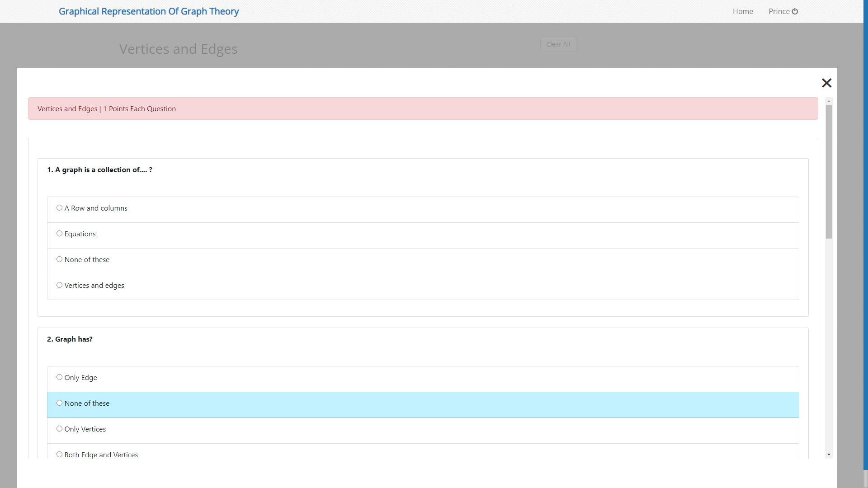The height and width of the screenshot is (488, 868).
Task: Select 'Vertices and edges' answer
Action: coord(59,285)
